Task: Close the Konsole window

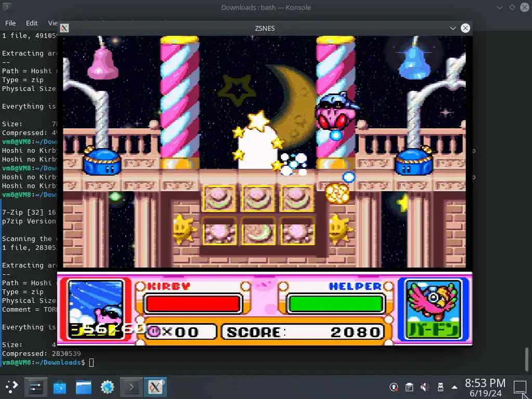Action: (x=525, y=7)
